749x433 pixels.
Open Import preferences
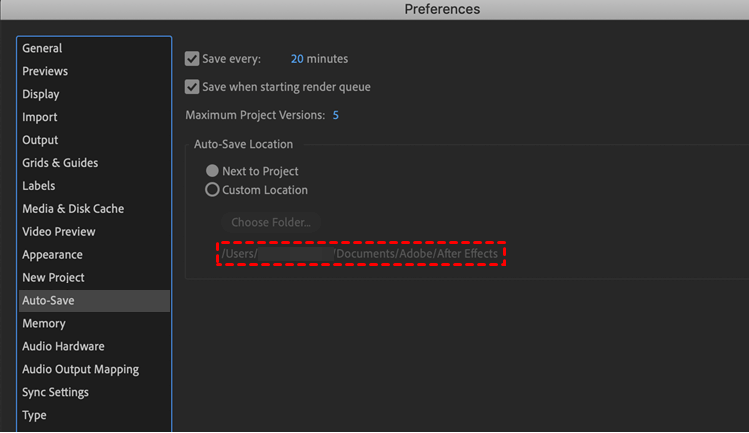click(x=40, y=117)
